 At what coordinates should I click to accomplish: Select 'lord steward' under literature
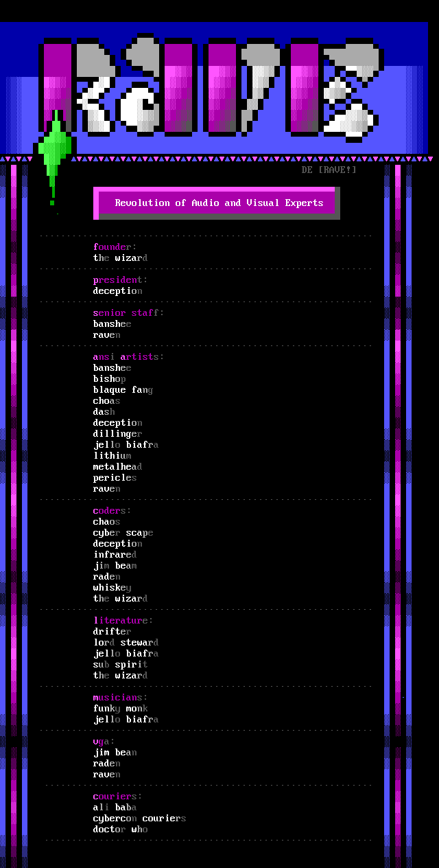[126, 643]
